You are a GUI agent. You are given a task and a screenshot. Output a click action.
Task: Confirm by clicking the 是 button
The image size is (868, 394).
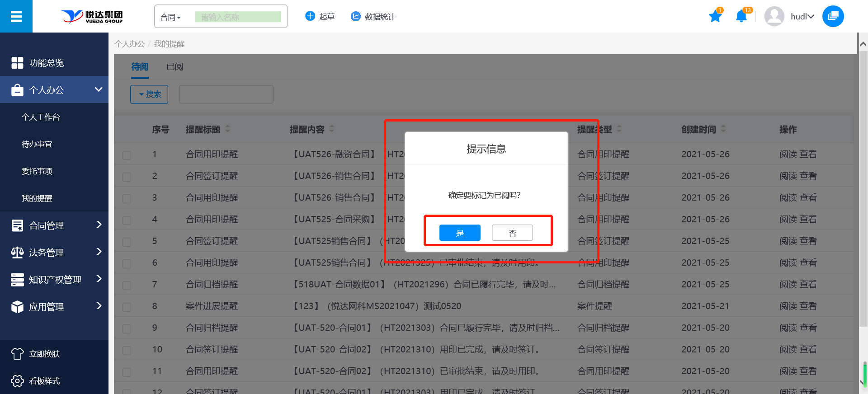click(x=460, y=233)
